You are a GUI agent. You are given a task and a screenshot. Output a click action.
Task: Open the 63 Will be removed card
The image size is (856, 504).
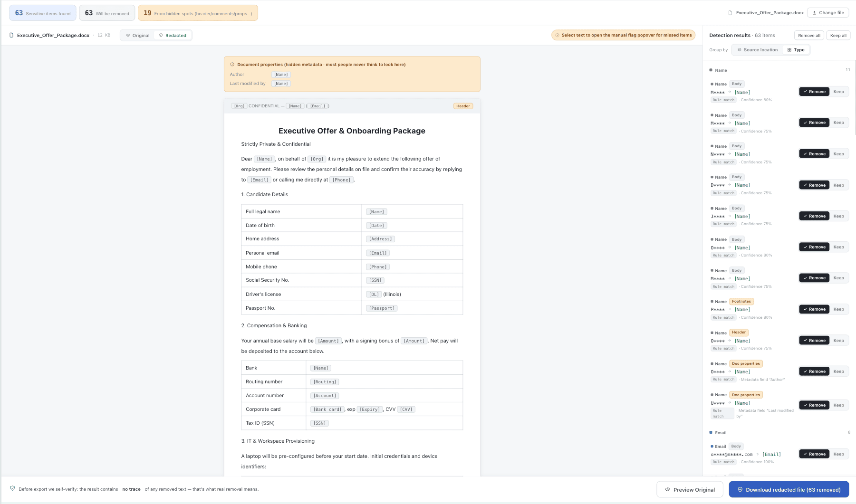coord(107,13)
